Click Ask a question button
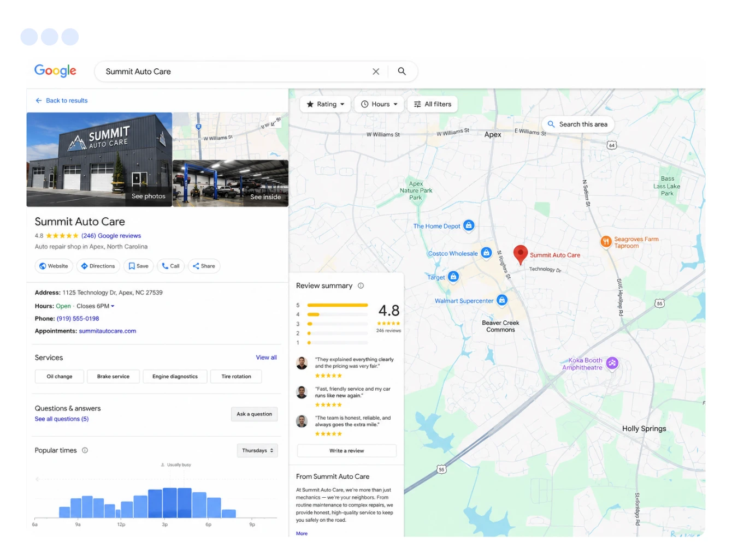This screenshot has width=732, height=560. (x=255, y=414)
